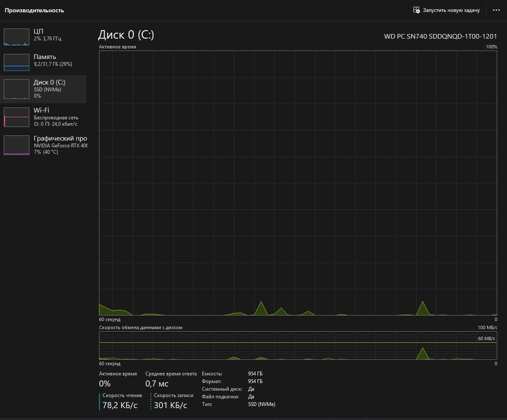The height and width of the screenshot is (420, 507).
Task: Open the three-dots more options menu
Action: [x=496, y=10]
